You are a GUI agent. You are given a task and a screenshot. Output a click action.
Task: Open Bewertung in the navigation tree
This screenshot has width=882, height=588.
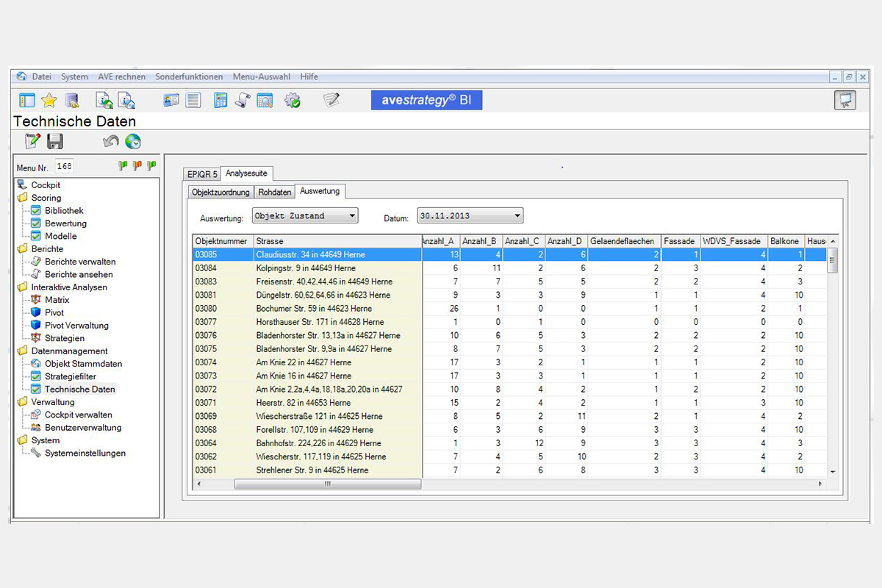pyautogui.click(x=65, y=223)
